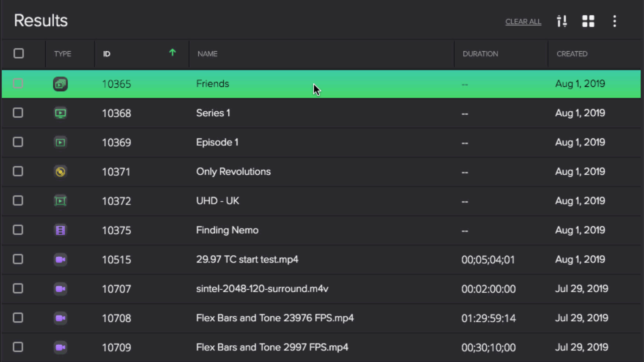The image size is (644, 362).
Task: Click the sintel video file type icon
Action: [60, 289]
